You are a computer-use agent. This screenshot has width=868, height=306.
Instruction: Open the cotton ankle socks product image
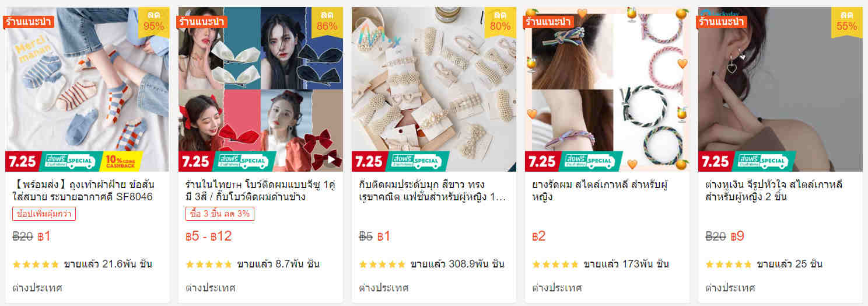tap(87, 89)
